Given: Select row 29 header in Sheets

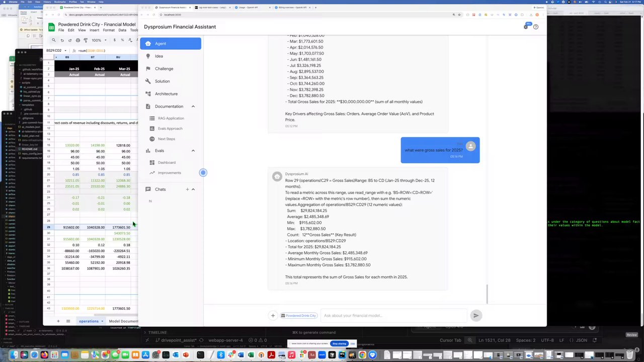Looking at the screenshot, I should (48, 227).
